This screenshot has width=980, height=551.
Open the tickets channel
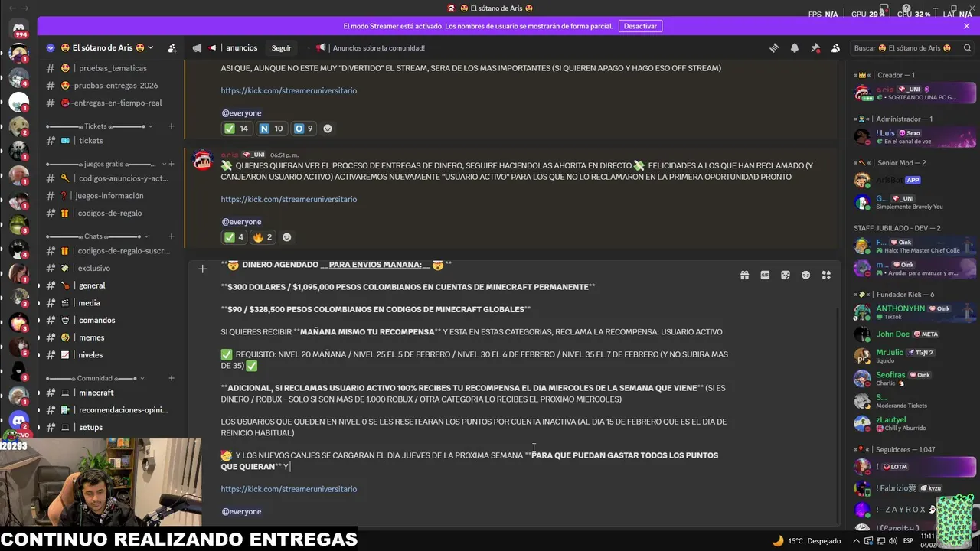109,141
